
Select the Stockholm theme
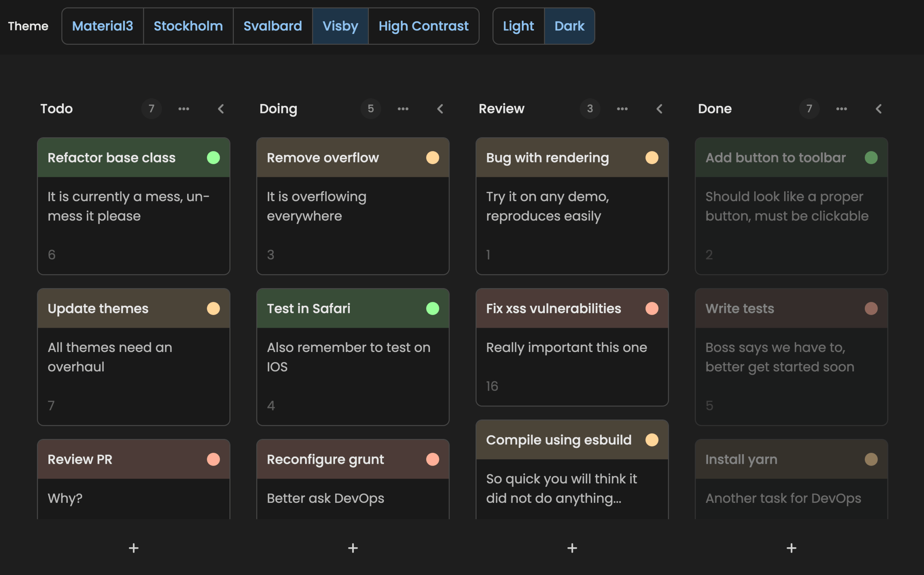click(188, 26)
